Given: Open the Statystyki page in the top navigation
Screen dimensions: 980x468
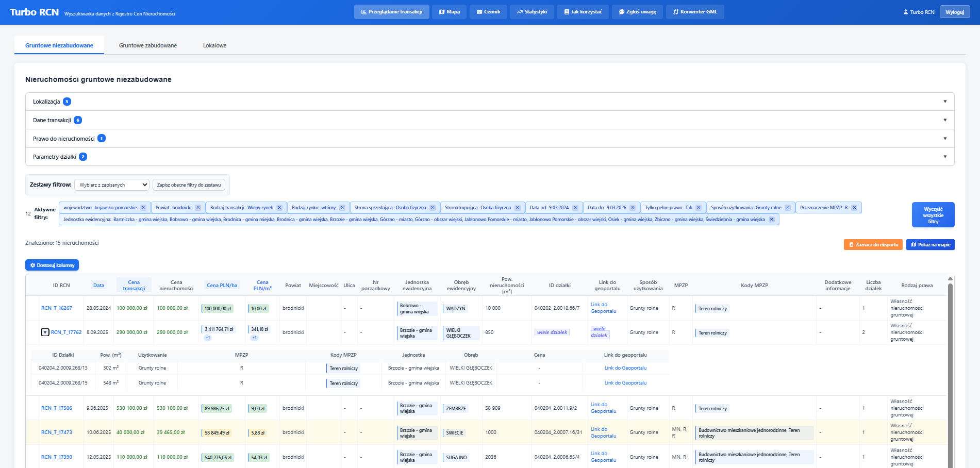Looking at the screenshot, I should 531,12.
